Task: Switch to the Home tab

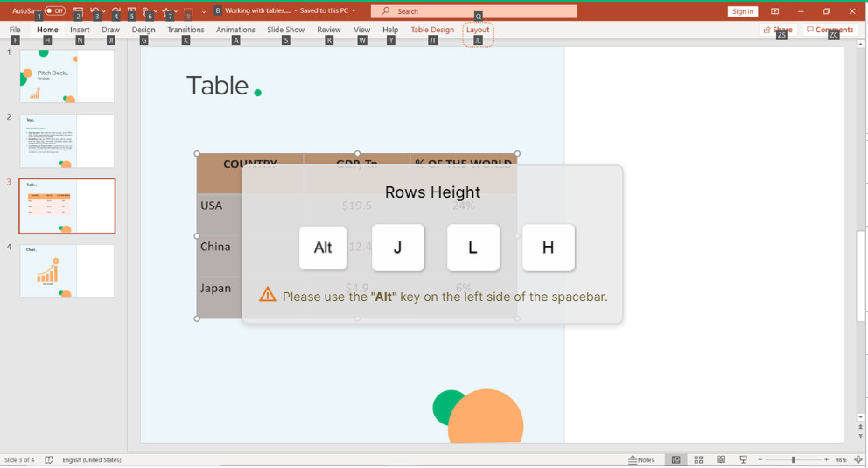Action: 47,30
